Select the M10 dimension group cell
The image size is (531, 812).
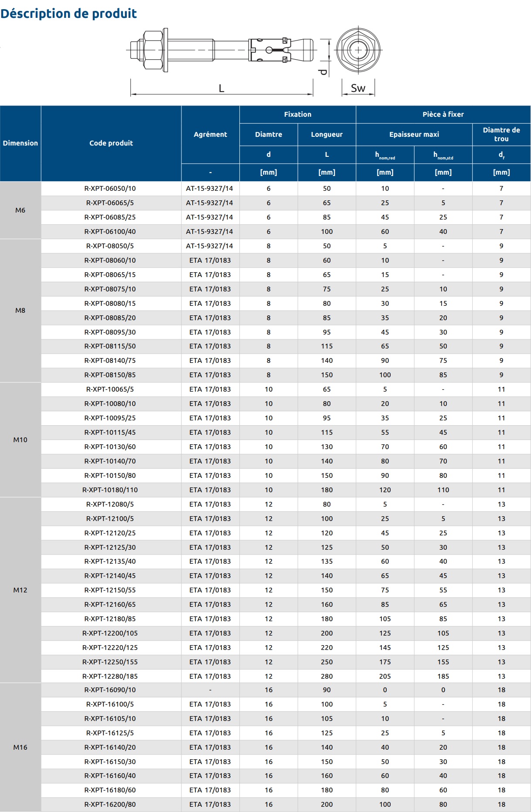(20, 440)
